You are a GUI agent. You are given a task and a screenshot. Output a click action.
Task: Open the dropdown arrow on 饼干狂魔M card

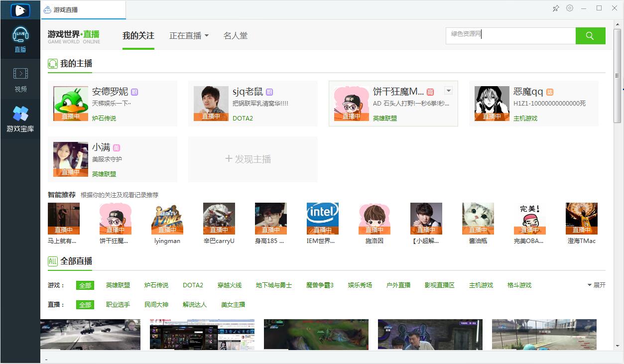pyautogui.click(x=449, y=91)
